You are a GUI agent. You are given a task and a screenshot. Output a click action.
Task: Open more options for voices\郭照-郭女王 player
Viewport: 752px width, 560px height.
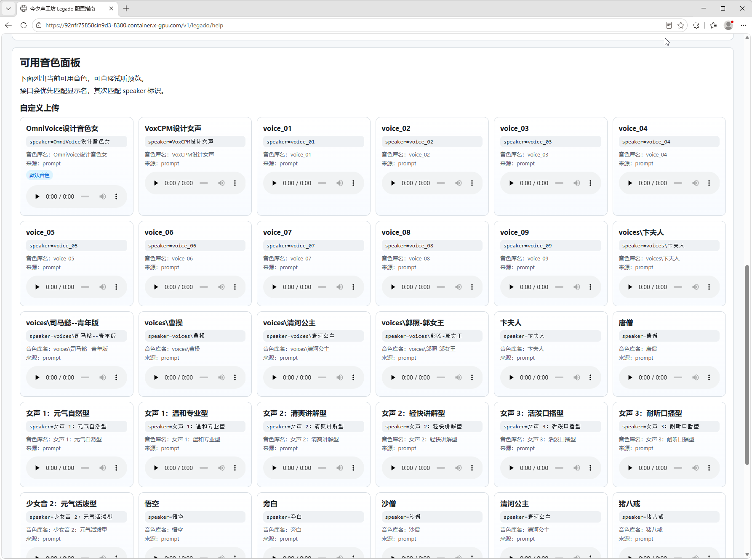[x=472, y=377]
